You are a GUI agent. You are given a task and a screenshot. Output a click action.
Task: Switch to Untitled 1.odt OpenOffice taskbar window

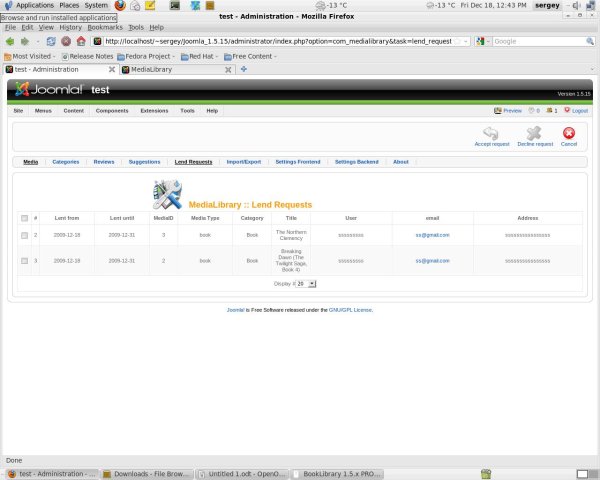pos(243,474)
